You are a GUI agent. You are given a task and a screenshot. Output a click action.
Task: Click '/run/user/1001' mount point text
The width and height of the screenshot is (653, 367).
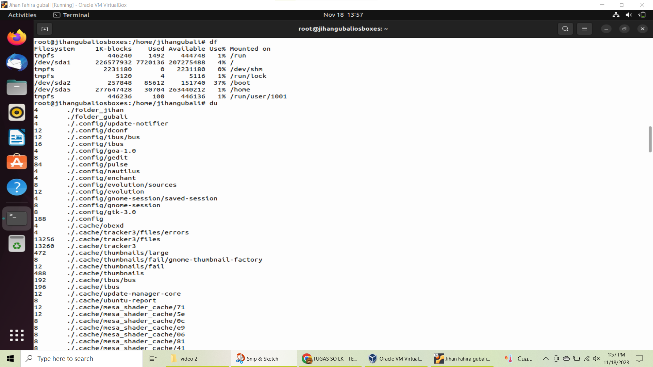(x=258, y=96)
